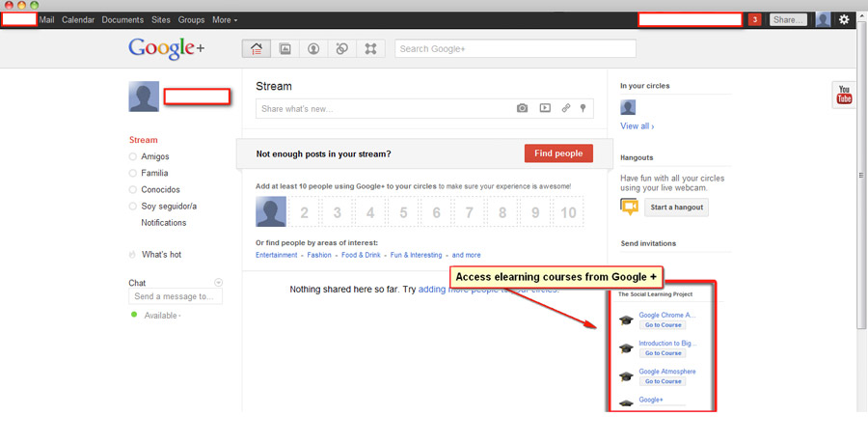
Task: Open Documents in the top bar
Action: pyautogui.click(x=122, y=20)
